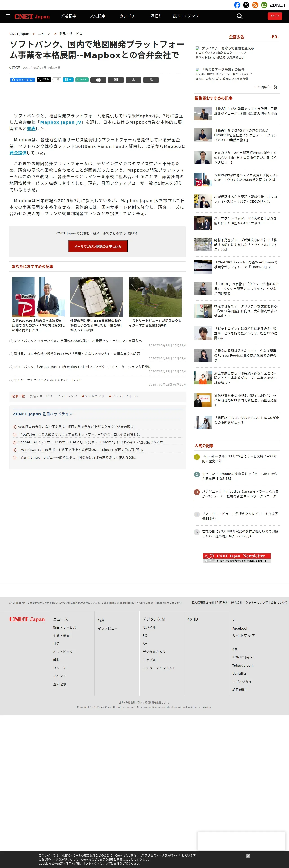Viewport: 289px width, 868px height.
Task: Open OpenAI ChatGPT Atlas headline
Action: point(90,442)
